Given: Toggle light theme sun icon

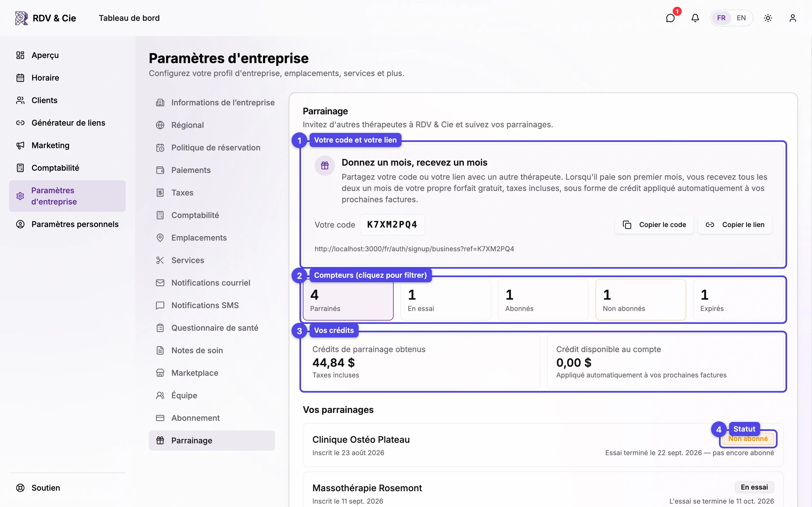Looking at the screenshot, I should click(768, 18).
